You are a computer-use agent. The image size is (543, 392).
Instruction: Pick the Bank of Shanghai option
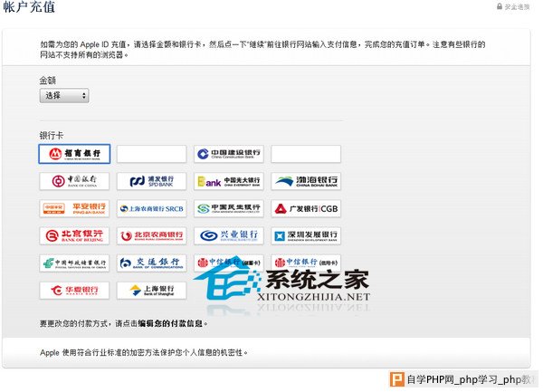pos(152,291)
